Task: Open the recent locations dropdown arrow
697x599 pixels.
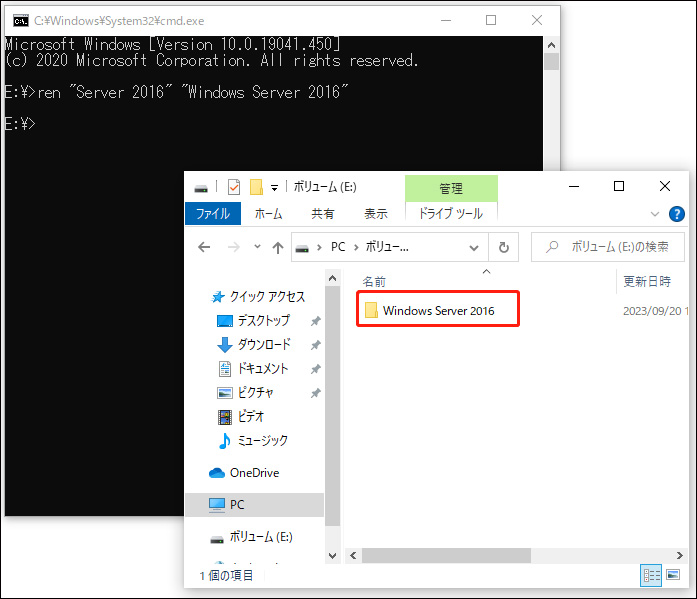Action: (257, 247)
